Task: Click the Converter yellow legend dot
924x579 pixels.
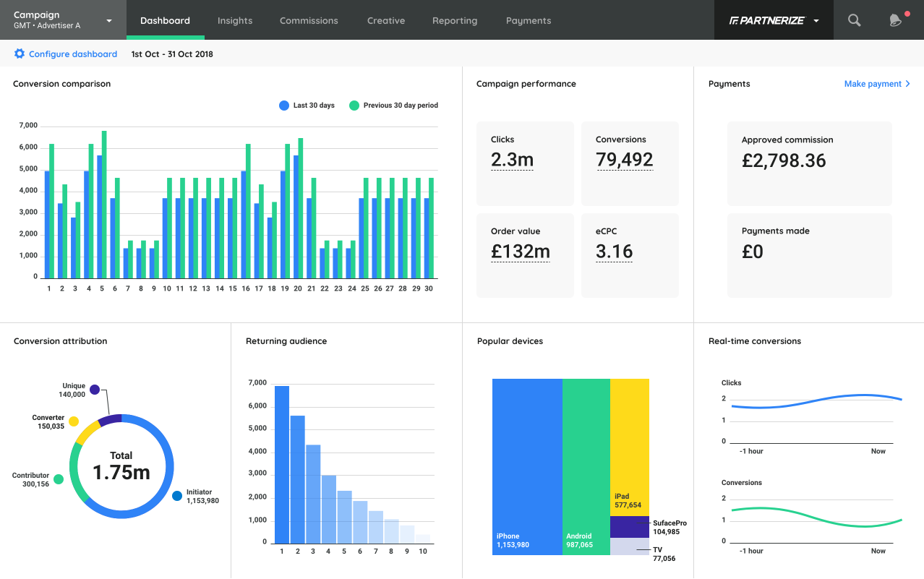Action: pos(74,421)
